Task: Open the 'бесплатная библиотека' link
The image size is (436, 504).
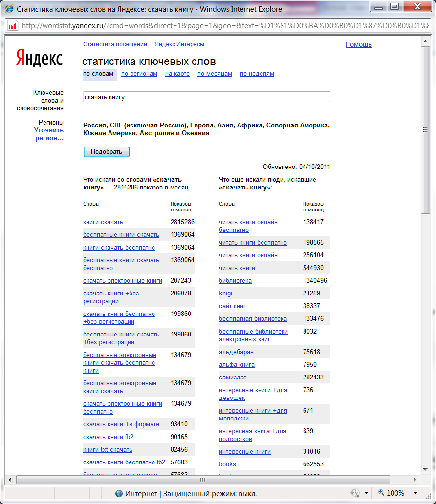Action: pos(253,319)
